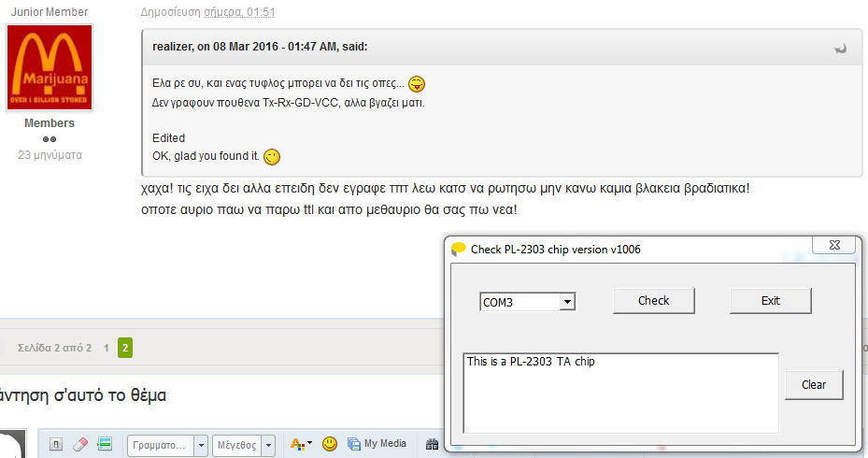Image resolution: width=868 pixels, height=458 pixels.
Task: Click the quoted line containing Tx-Rx-GD-VCC
Action: point(289,103)
